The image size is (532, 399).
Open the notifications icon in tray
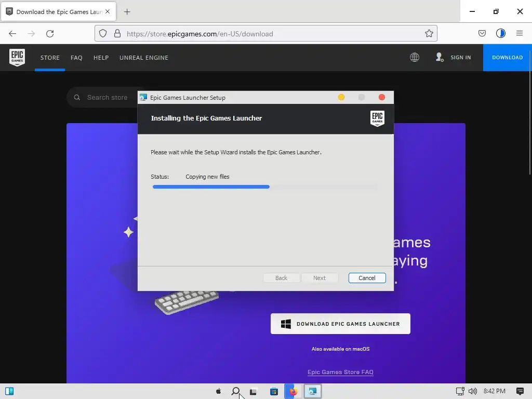[520, 391]
